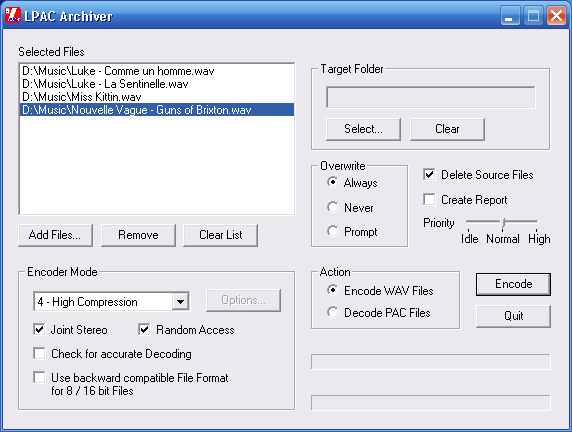Select the Luke - Comme un homme.wav file

[x=156, y=71]
